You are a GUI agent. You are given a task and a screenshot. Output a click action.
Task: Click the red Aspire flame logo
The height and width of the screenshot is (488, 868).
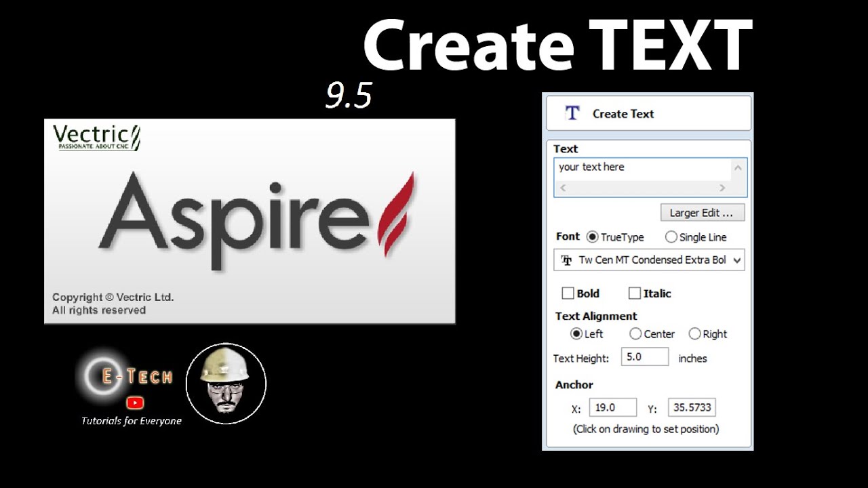(x=396, y=214)
